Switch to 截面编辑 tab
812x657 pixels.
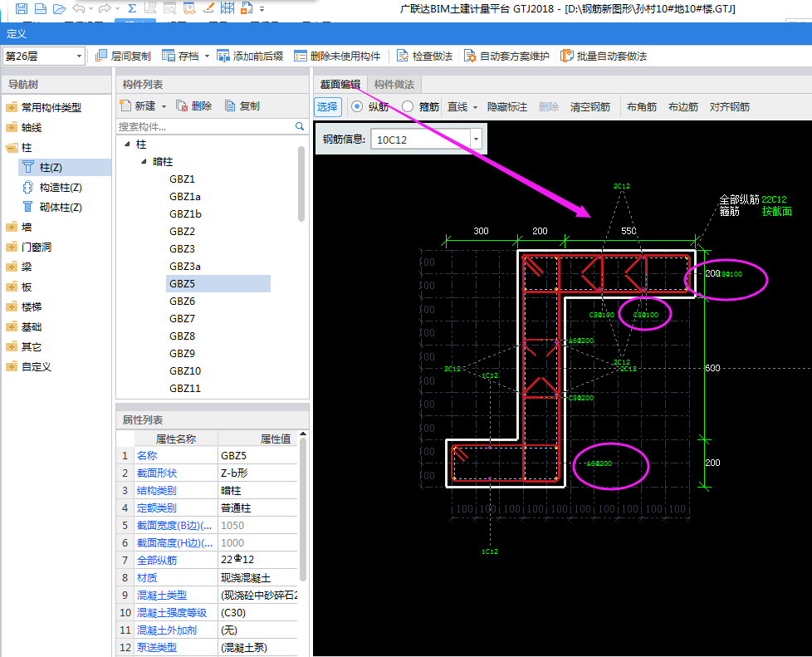coord(340,85)
